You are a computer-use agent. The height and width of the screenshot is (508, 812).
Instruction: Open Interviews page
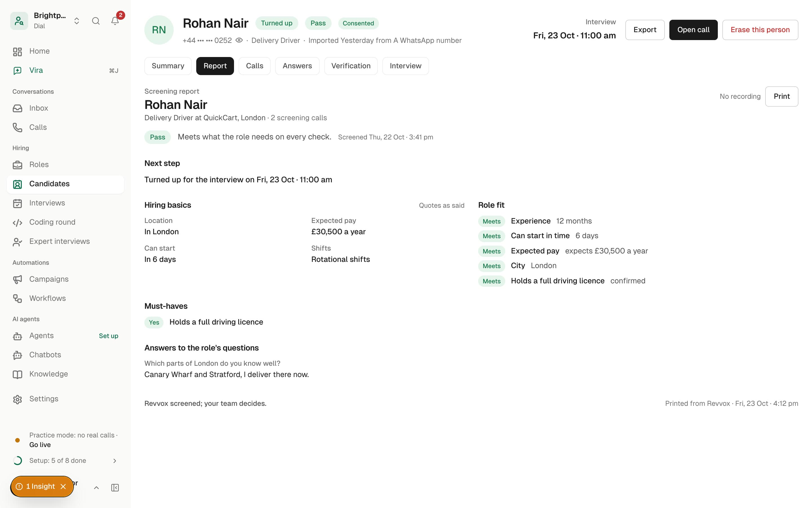point(65,203)
